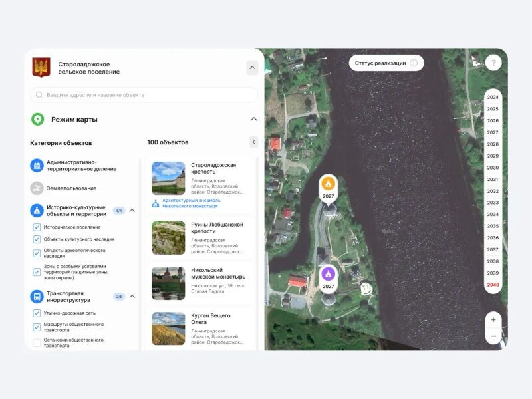Uncheck the Историческое поселение checkbox
The width and height of the screenshot is (532, 399).
pyautogui.click(x=37, y=227)
